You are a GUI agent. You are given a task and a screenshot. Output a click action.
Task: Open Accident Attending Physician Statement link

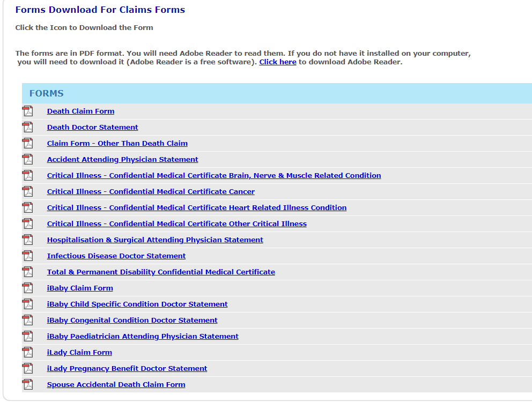tap(122, 159)
